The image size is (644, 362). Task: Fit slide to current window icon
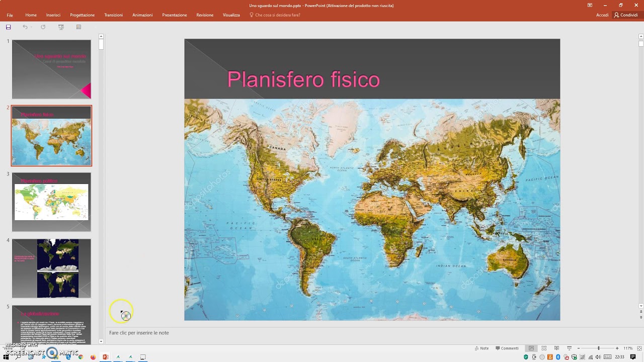pyautogui.click(x=638, y=348)
